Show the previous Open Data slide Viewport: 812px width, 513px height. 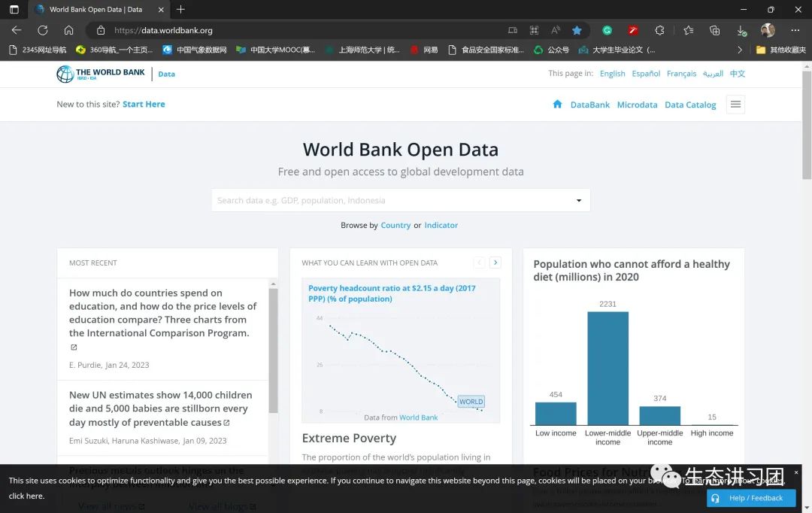point(480,263)
